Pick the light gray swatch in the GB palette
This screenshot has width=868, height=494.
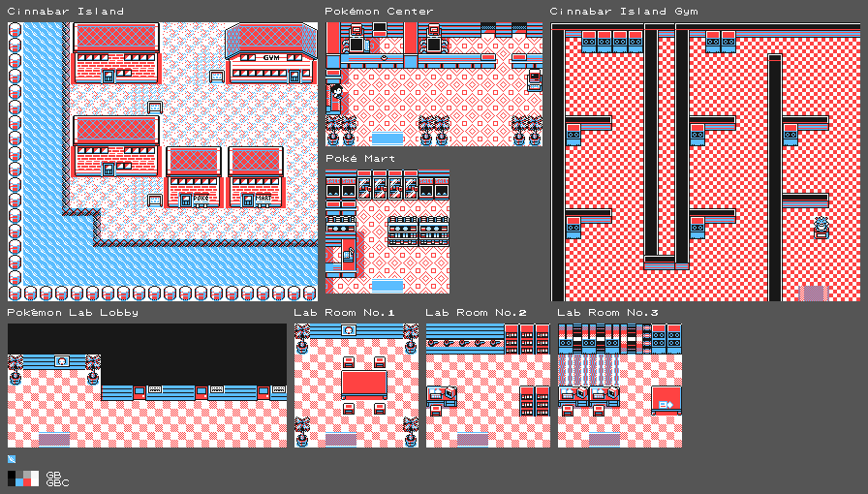tap(27, 475)
